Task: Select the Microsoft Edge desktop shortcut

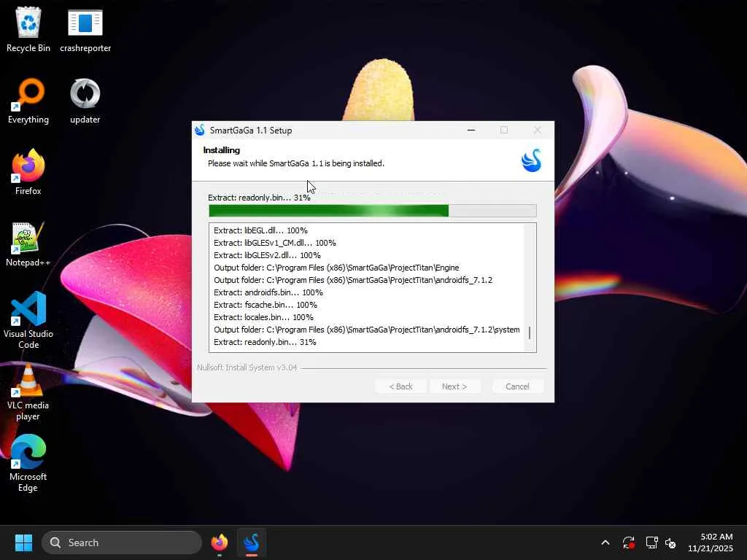Action: (28, 463)
